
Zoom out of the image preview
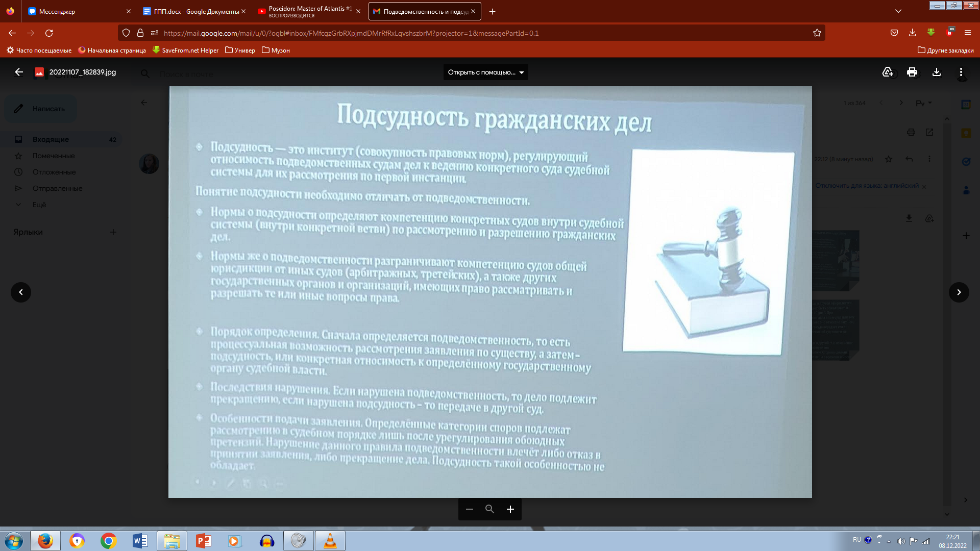[470, 509]
